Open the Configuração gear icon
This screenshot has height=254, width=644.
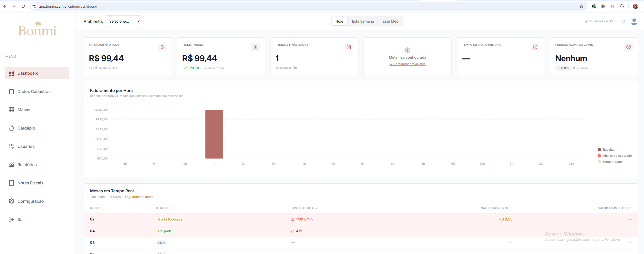coord(11,201)
